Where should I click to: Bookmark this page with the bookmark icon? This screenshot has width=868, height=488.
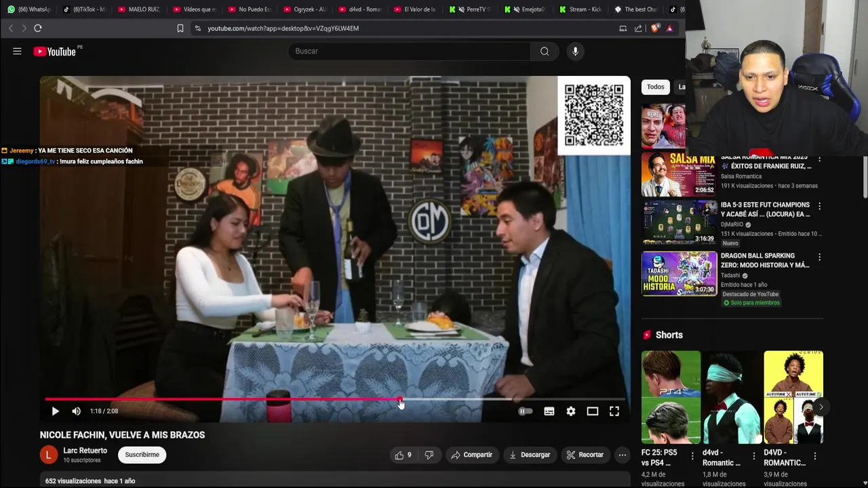pos(180,28)
